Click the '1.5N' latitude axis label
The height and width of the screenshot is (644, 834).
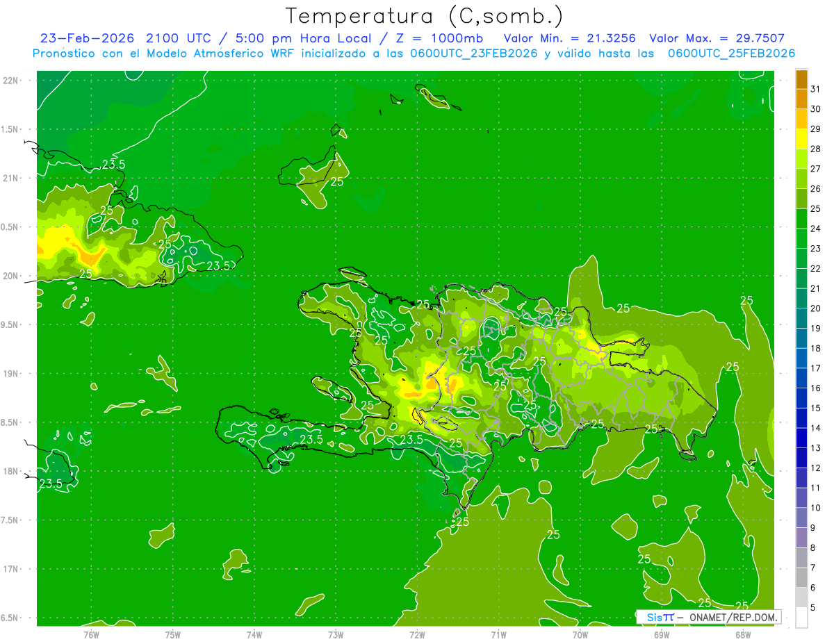click(10, 129)
